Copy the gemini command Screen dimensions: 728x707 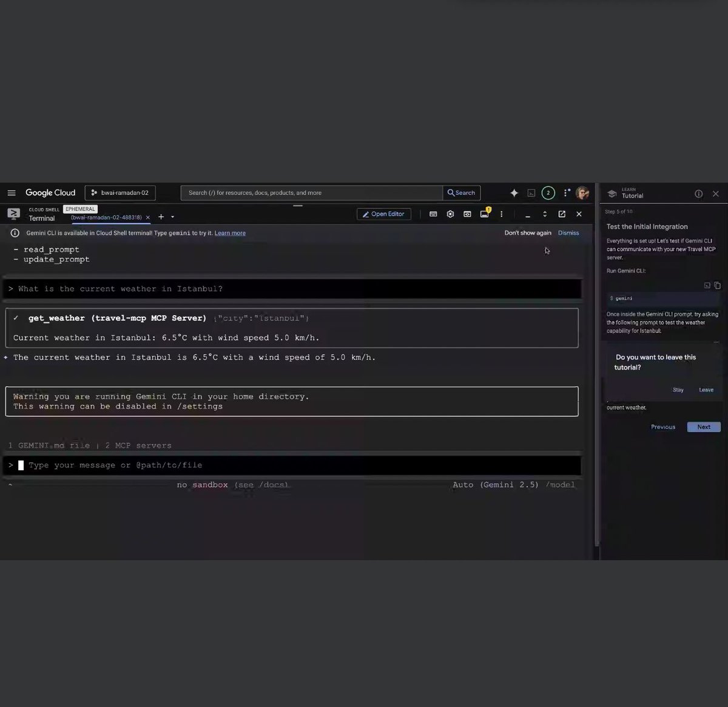(717, 285)
